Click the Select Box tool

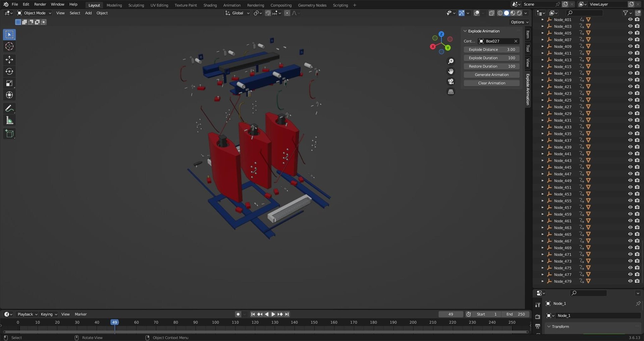point(9,35)
